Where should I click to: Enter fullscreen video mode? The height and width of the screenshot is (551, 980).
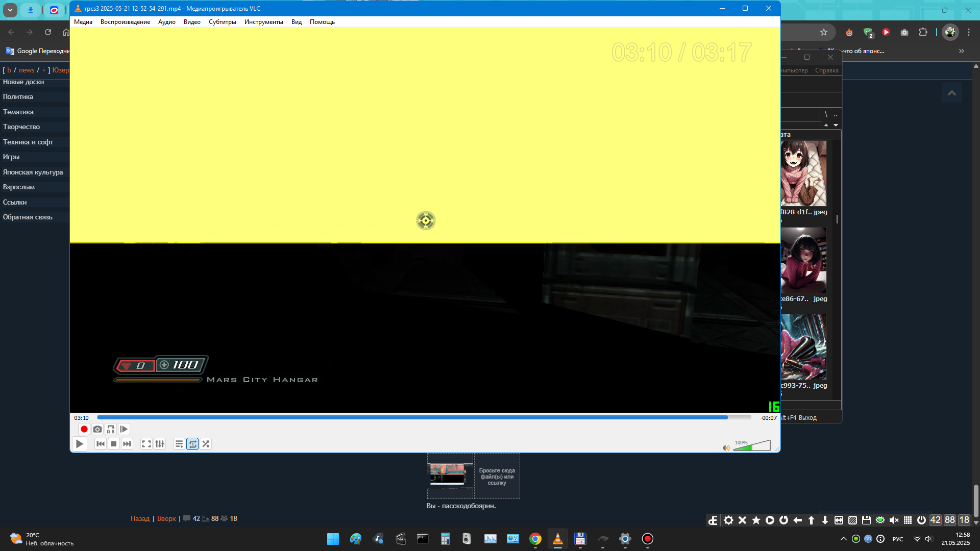tap(146, 444)
